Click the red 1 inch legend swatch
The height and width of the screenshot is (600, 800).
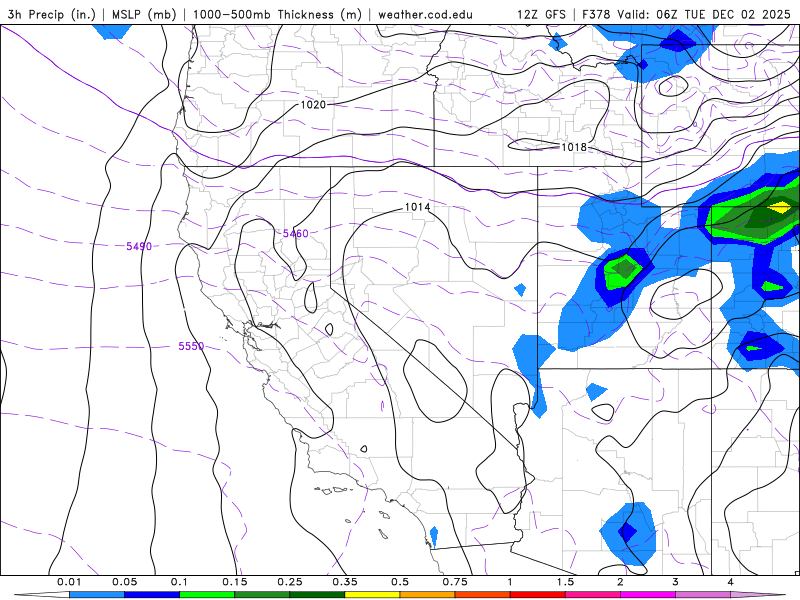pyautogui.click(x=538, y=595)
